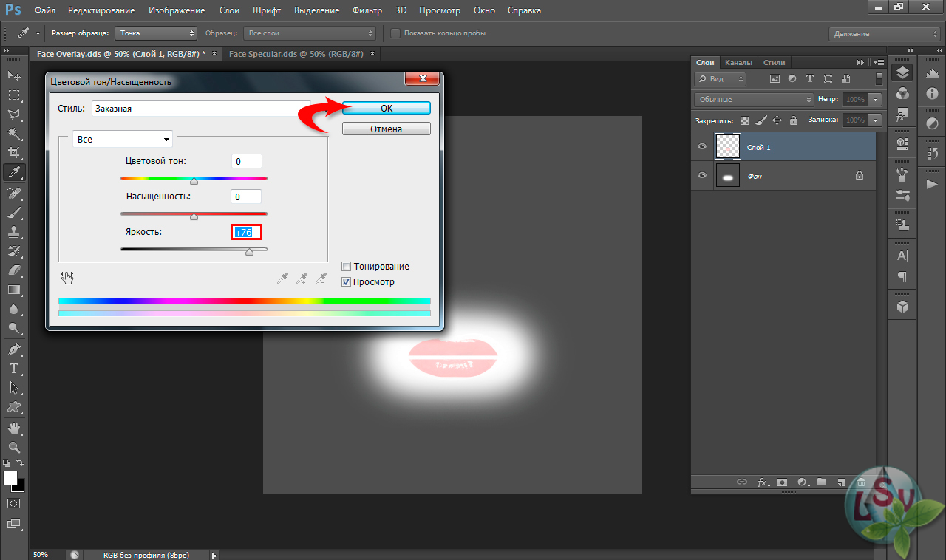946x560 pixels.
Task: Open Размер образца Точка dropdown
Action: pos(156,33)
